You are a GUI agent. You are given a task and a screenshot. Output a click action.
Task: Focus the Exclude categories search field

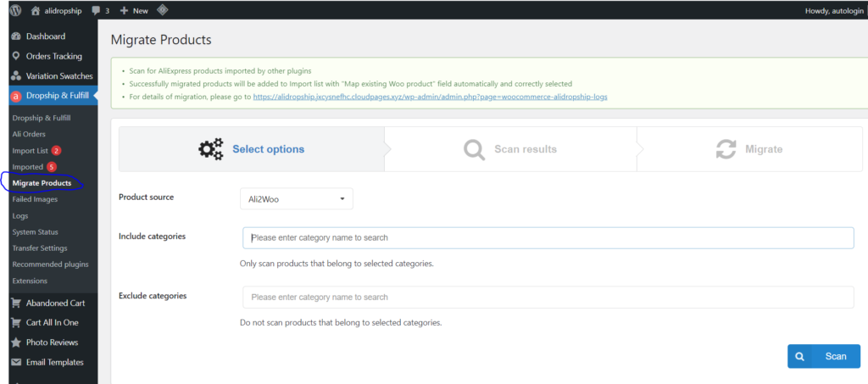[548, 298]
